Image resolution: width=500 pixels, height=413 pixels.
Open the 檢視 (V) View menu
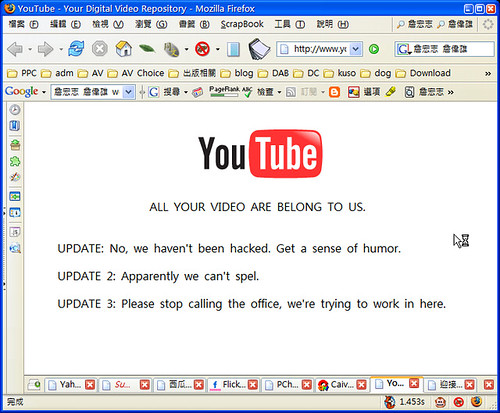point(108,24)
